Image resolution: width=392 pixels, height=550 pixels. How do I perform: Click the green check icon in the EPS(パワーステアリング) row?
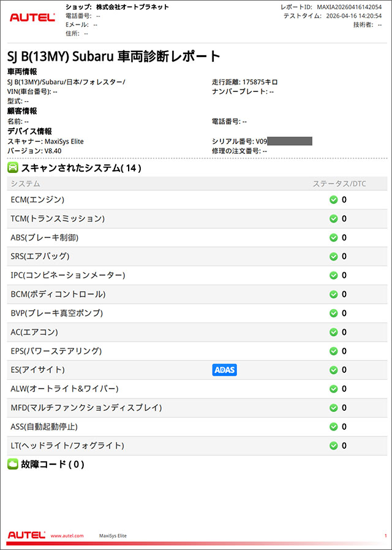pyautogui.click(x=333, y=351)
